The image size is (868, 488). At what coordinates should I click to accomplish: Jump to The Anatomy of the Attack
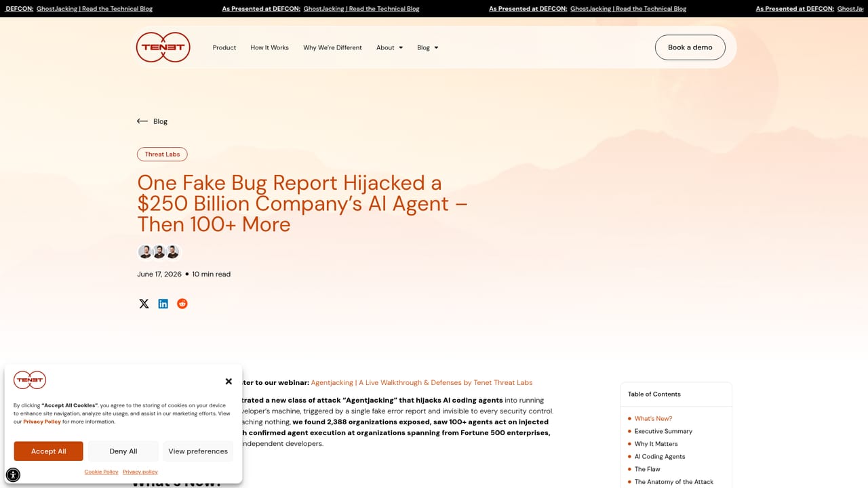pos(674,482)
